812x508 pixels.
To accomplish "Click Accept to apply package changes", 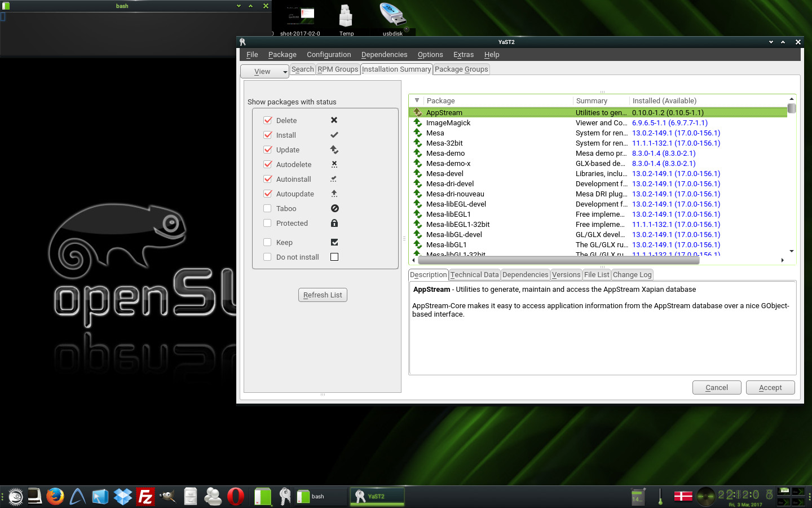I will [x=770, y=388].
